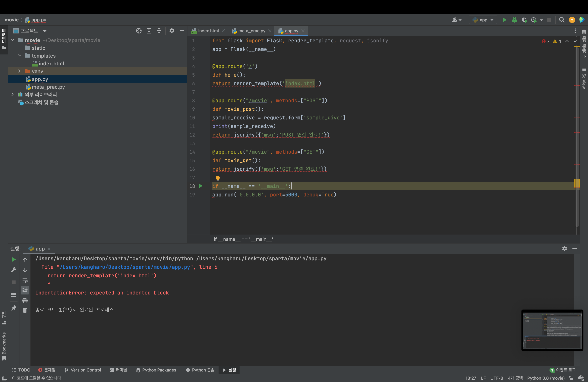Collapse all items in Project panel

coord(159,31)
